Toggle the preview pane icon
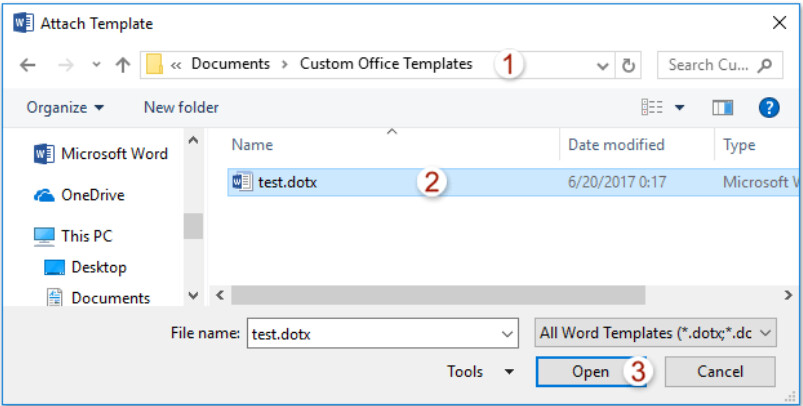Viewport: 803px width, 406px height. click(x=723, y=107)
